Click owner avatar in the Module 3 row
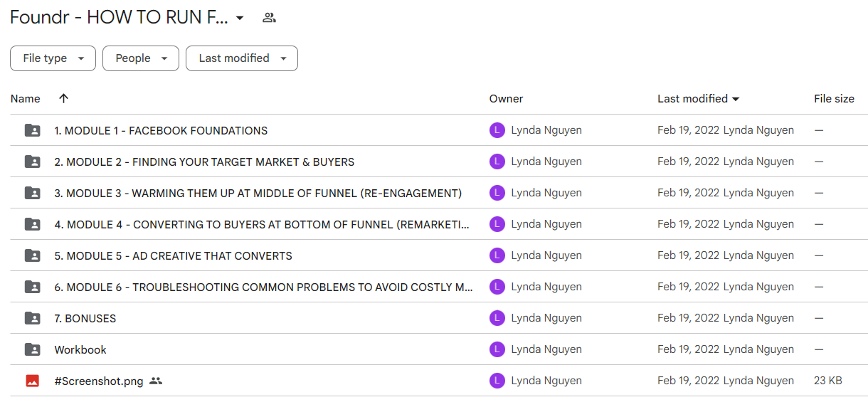Viewport: 868px width, 407px height. 497,193
